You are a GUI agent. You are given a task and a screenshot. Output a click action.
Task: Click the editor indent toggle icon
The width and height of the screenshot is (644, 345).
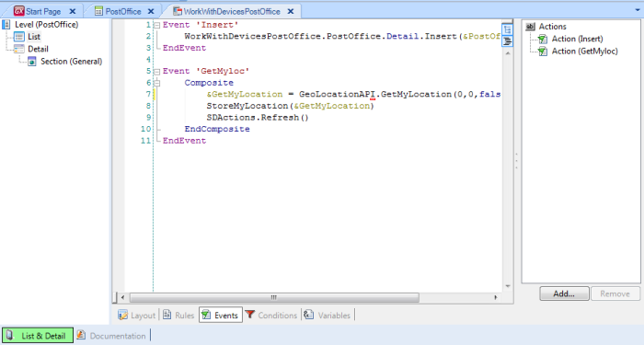point(507,41)
